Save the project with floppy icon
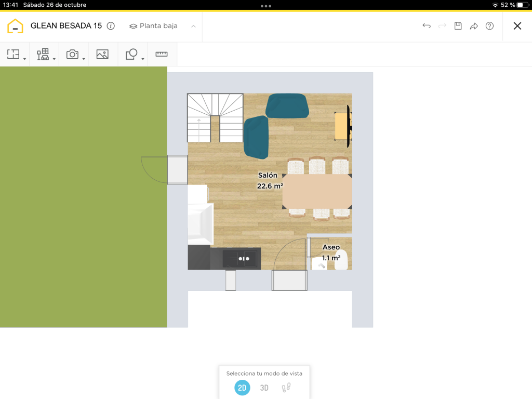The height and width of the screenshot is (399, 532). [458, 26]
